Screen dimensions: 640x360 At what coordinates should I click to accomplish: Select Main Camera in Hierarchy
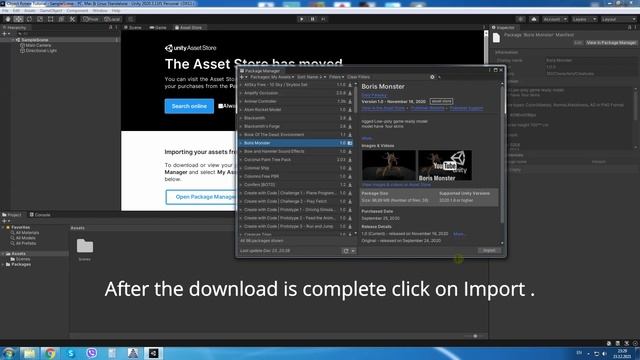pos(36,45)
